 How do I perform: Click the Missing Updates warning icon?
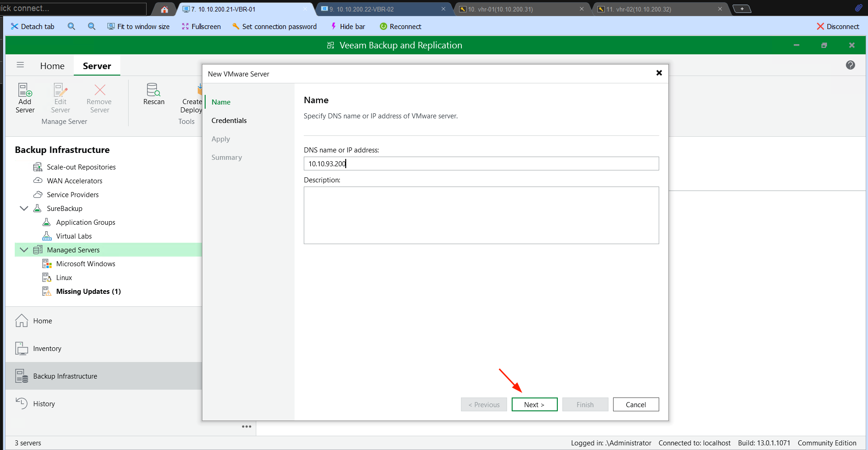coord(47,291)
